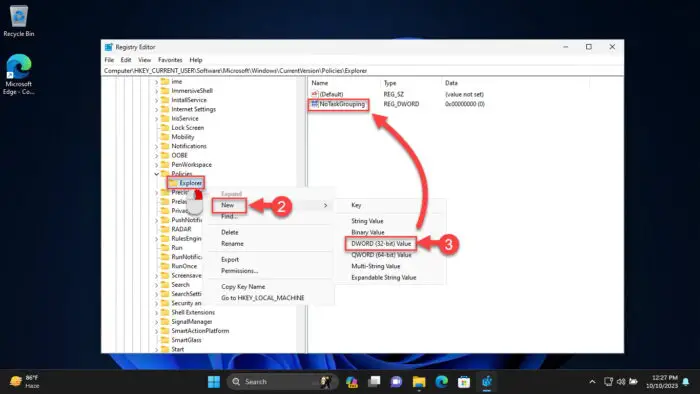This screenshot has width=700, height=394.
Task: Open the Recycle Bin desktop icon
Action: click(x=19, y=21)
